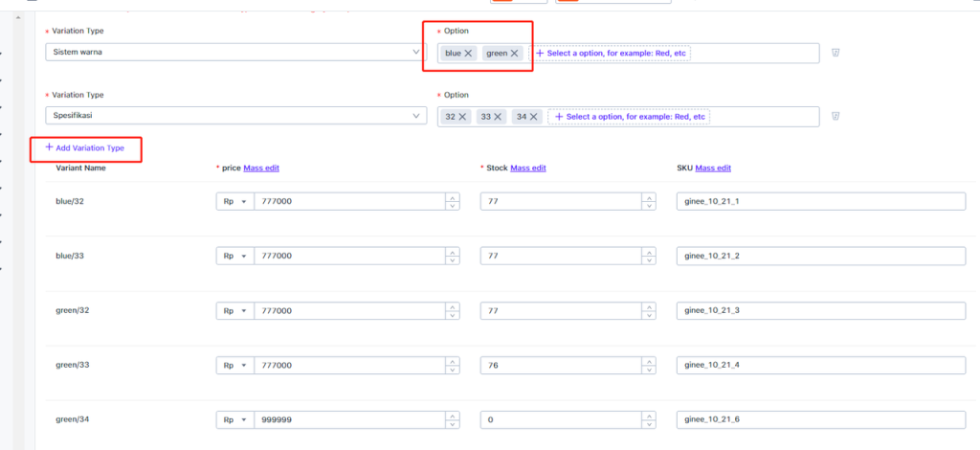The image size is (980, 450).
Task: Click Mass edit link next to price
Action: (x=260, y=168)
